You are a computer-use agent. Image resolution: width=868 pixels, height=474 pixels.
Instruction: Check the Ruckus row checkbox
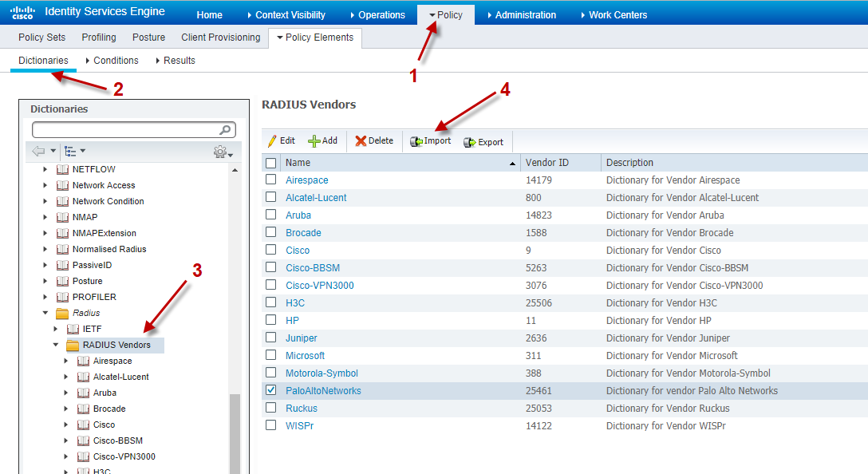(x=270, y=408)
